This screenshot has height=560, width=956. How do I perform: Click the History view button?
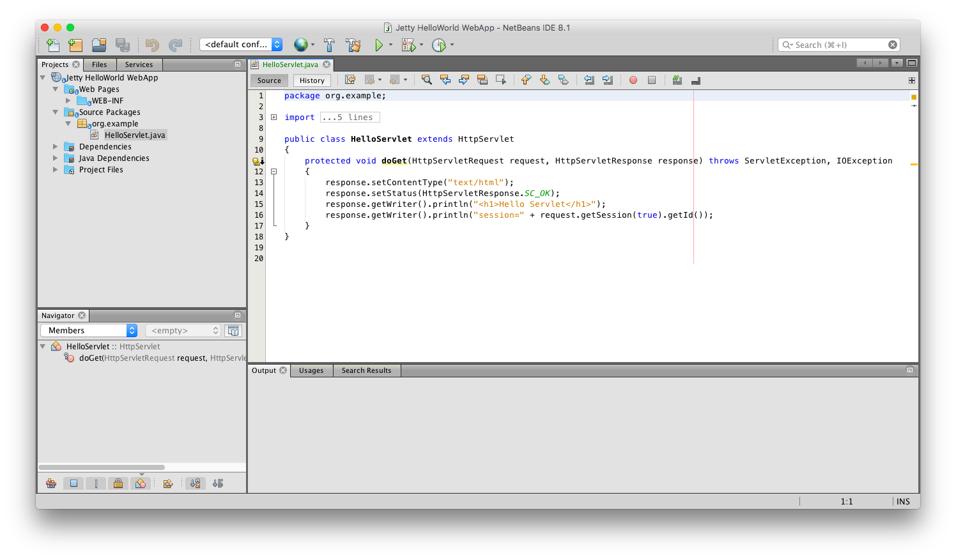coord(312,80)
